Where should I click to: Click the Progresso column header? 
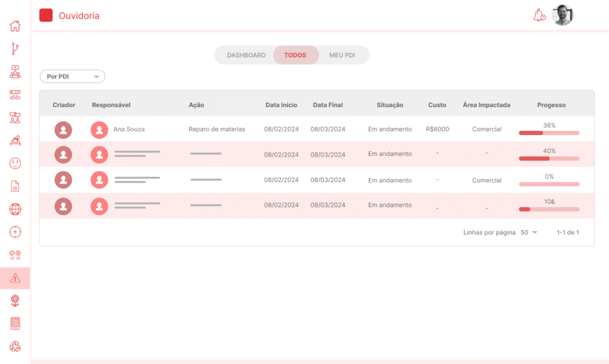[x=551, y=105]
